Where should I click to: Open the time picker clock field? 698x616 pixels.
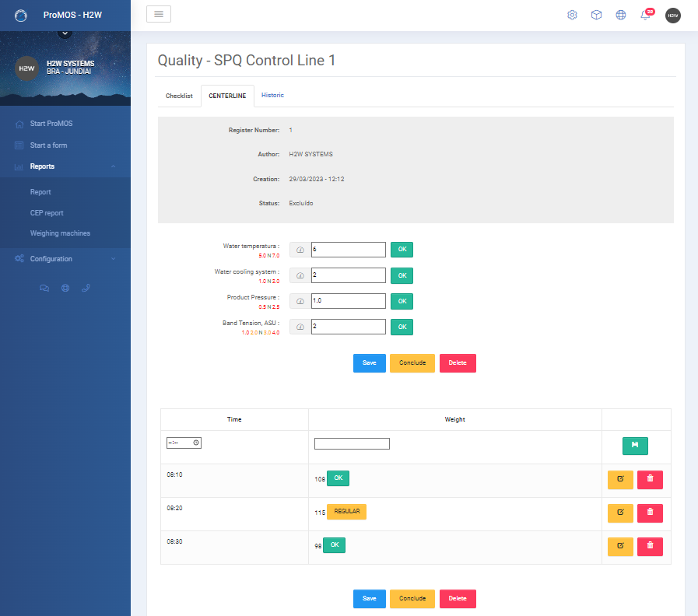[184, 443]
